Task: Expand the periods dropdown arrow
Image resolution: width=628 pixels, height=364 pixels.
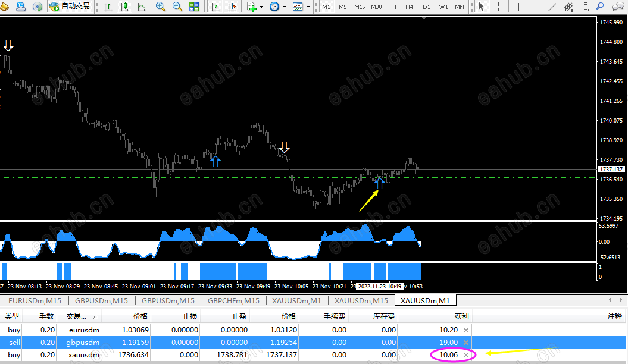Action: [285, 7]
